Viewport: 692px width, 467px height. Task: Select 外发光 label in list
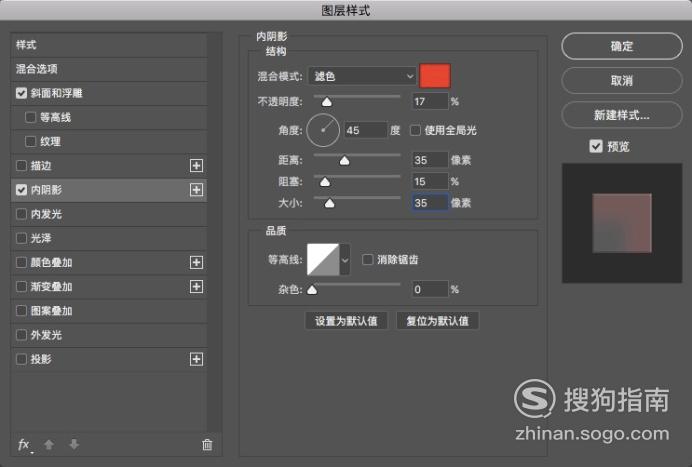46,335
